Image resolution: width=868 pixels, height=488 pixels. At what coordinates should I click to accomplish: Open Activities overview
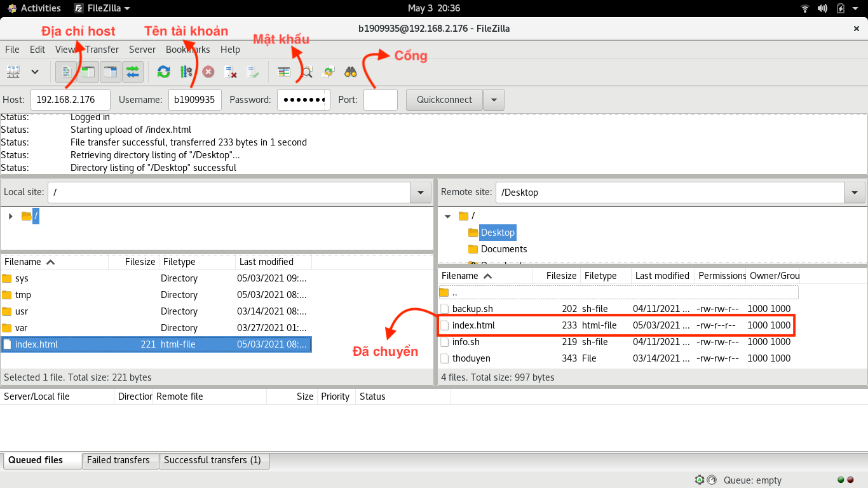click(34, 8)
